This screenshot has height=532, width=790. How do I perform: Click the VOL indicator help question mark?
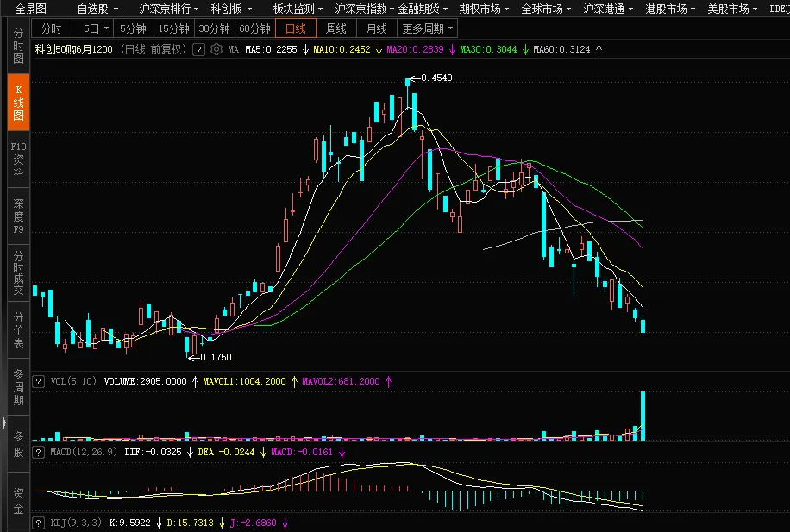coord(38,381)
